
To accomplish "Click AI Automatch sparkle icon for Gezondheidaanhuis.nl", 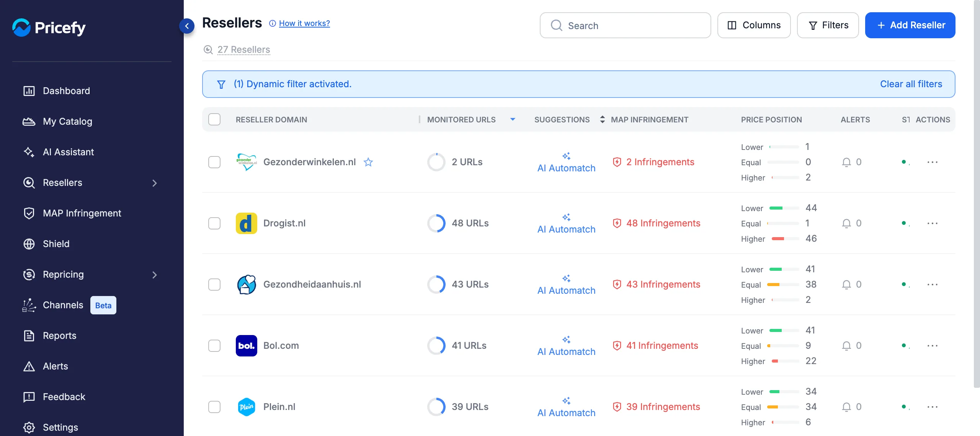I will [x=566, y=278].
